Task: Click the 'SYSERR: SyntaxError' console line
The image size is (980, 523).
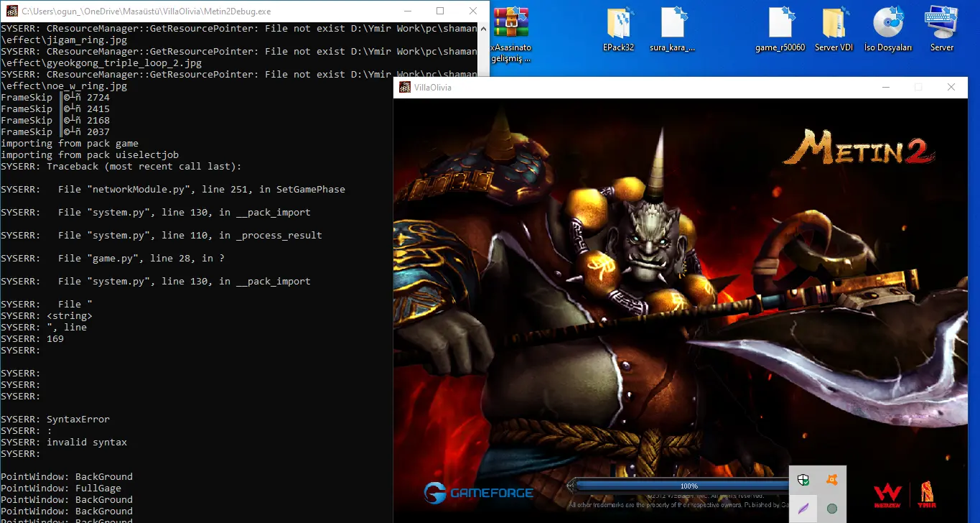Action: (x=55, y=420)
